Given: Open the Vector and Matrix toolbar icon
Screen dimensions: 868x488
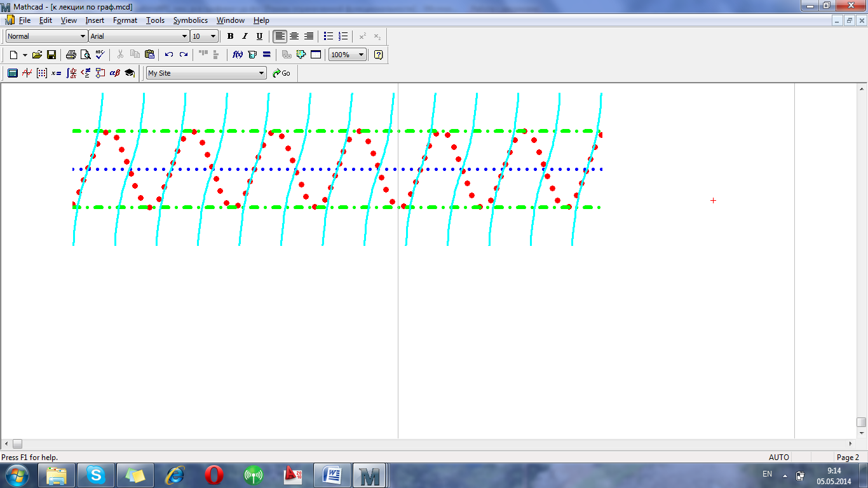Looking at the screenshot, I should tap(41, 73).
